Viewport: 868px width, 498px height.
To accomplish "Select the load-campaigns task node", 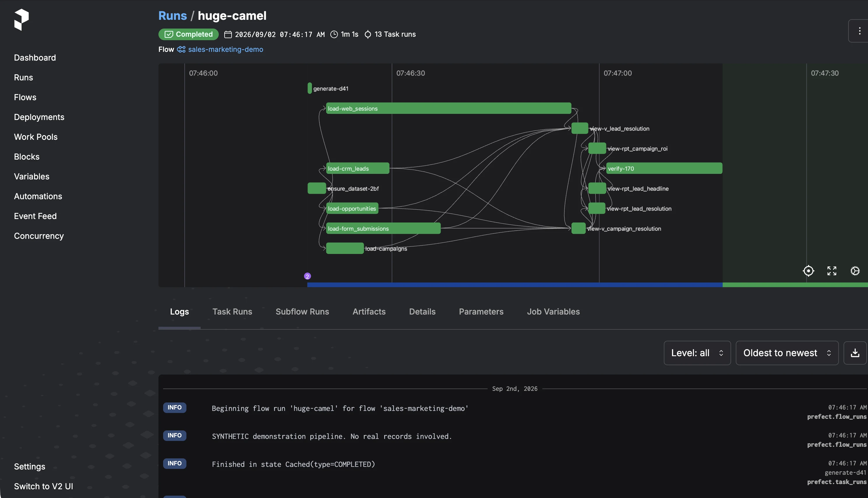I will click(x=345, y=248).
